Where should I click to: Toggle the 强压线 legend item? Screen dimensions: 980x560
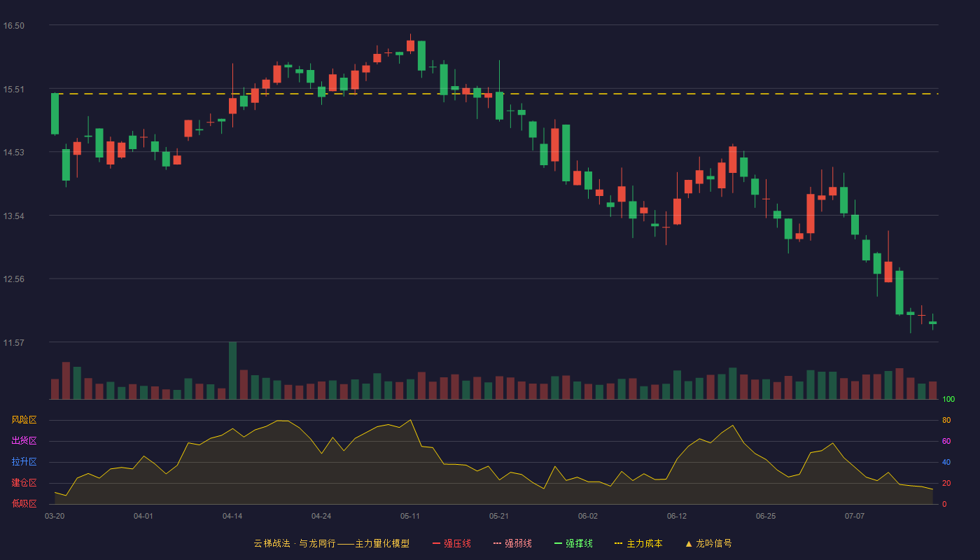coord(451,543)
